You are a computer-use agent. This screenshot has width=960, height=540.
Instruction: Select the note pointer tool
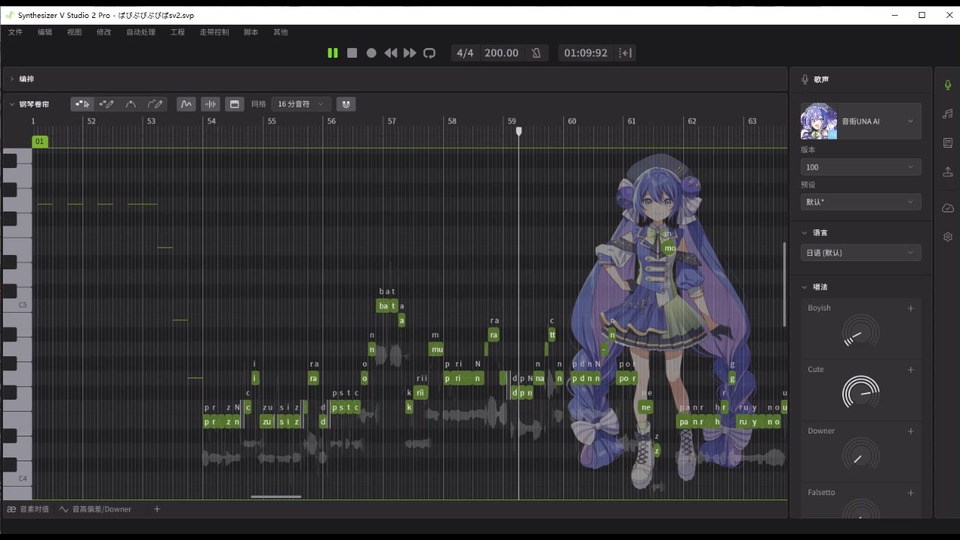pyautogui.click(x=82, y=104)
